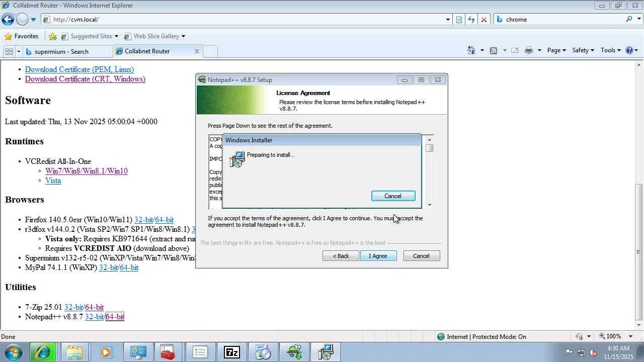Download MyPal 74.1.1 64-bit

coord(129,267)
